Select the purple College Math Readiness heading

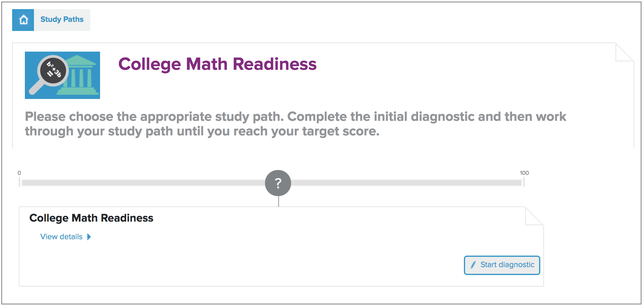[x=217, y=64]
